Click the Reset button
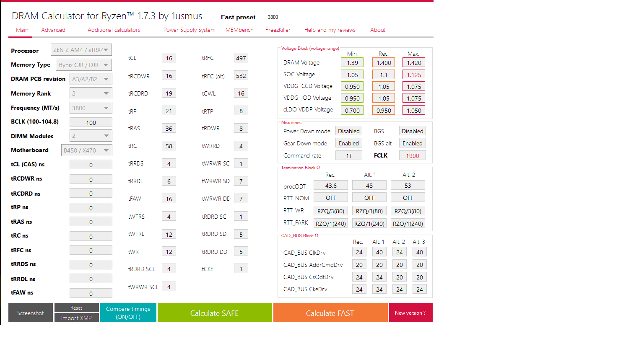Viewport: 644px width, 362px height. (x=76, y=308)
